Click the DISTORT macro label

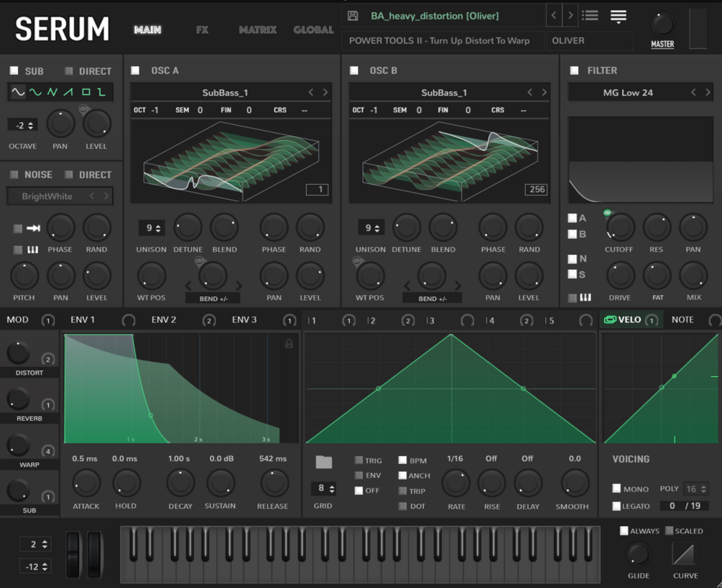coord(29,373)
